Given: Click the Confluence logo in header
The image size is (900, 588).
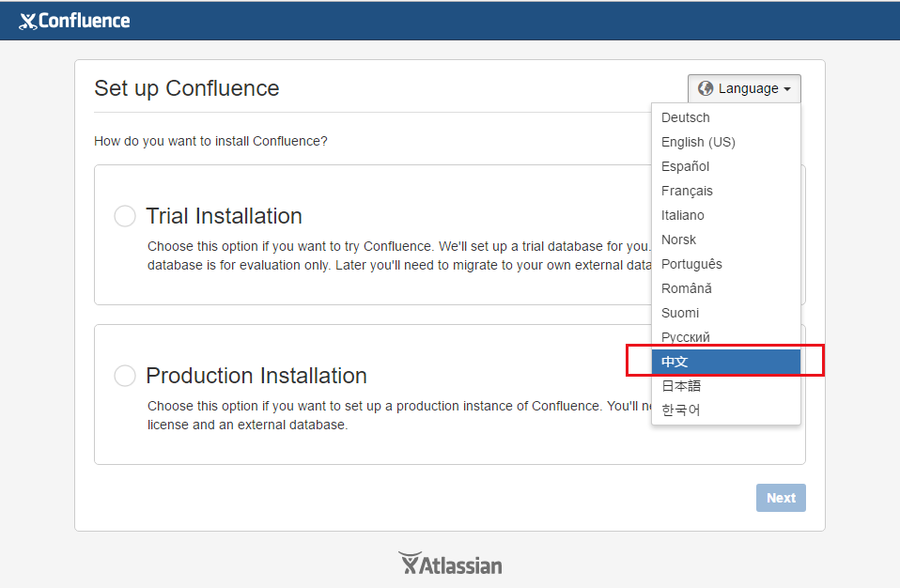Looking at the screenshot, I should click(x=74, y=21).
